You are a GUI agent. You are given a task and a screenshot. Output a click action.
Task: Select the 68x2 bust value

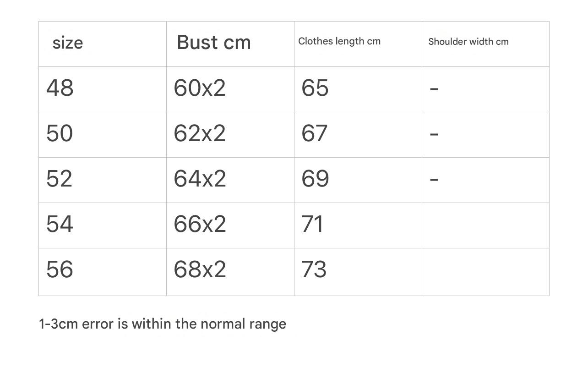click(200, 269)
